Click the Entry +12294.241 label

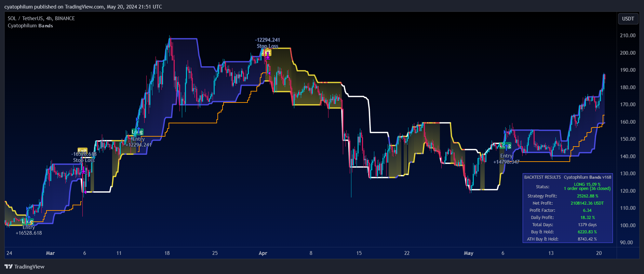(138, 142)
